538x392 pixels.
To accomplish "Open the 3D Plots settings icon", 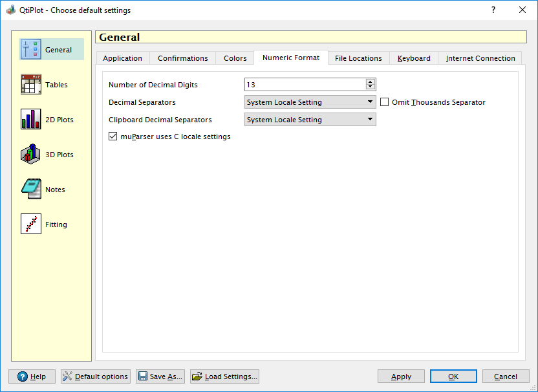I will pyautogui.click(x=31, y=155).
